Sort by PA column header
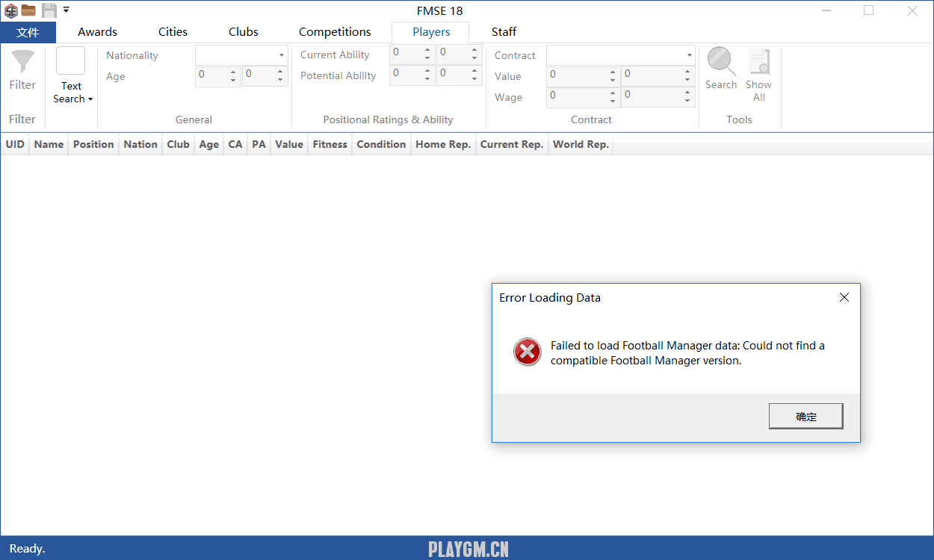 pyautogui.click(x=259, y=144)
